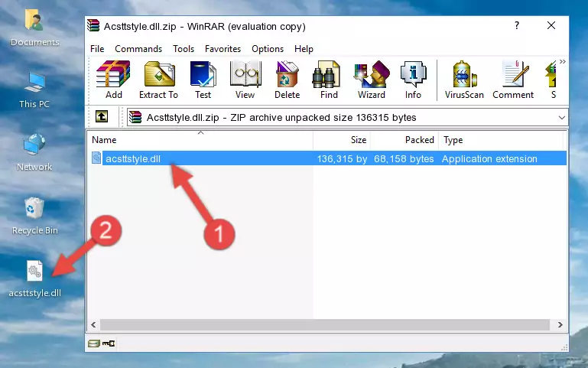588x368 pixels.
Task: Run VirusScan on archive
Action: point(464,80)
